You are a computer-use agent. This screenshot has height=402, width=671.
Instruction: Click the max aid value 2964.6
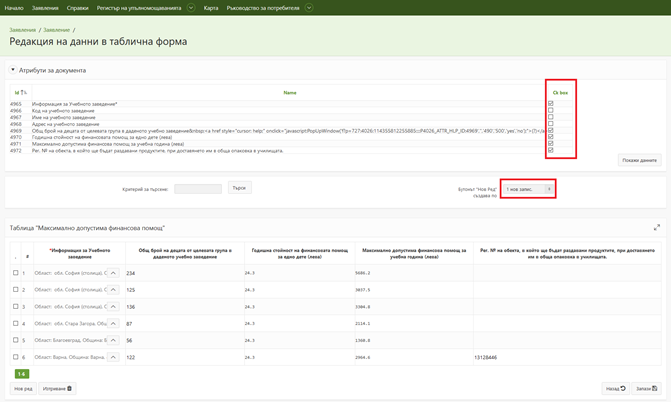(362, 357)
